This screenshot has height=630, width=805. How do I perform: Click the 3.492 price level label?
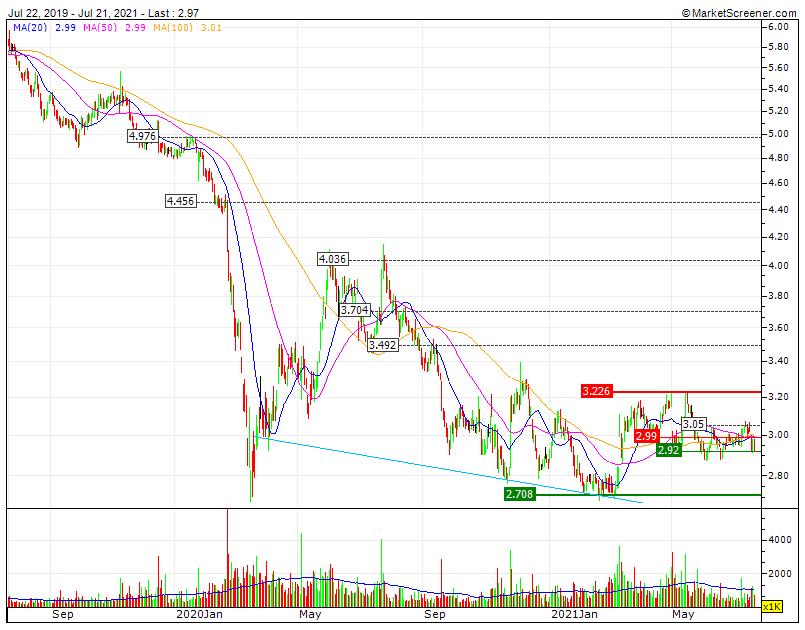[383, 345]
